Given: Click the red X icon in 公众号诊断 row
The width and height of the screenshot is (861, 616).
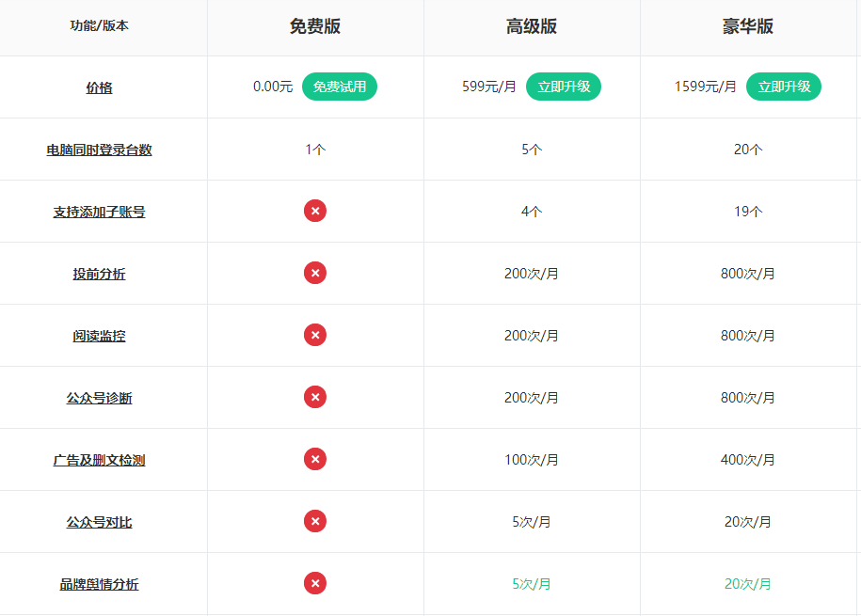Looking at the screenshot, I should pos(315,397).
